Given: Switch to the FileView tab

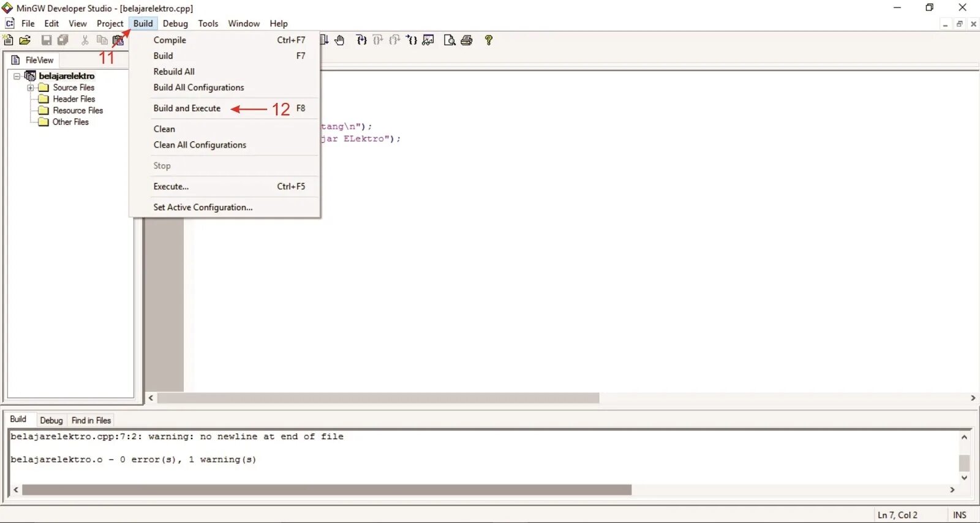Looking at the screenshot, I should [33, 60].
